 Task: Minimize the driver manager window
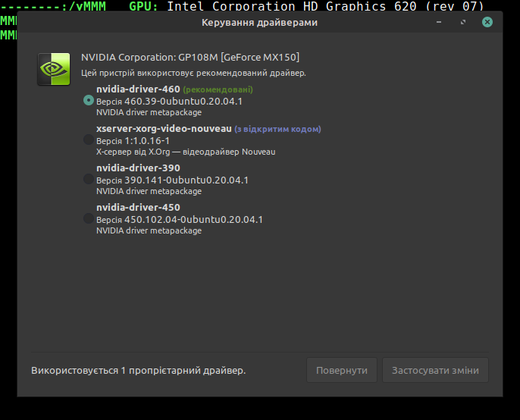[x=439, y=22]
